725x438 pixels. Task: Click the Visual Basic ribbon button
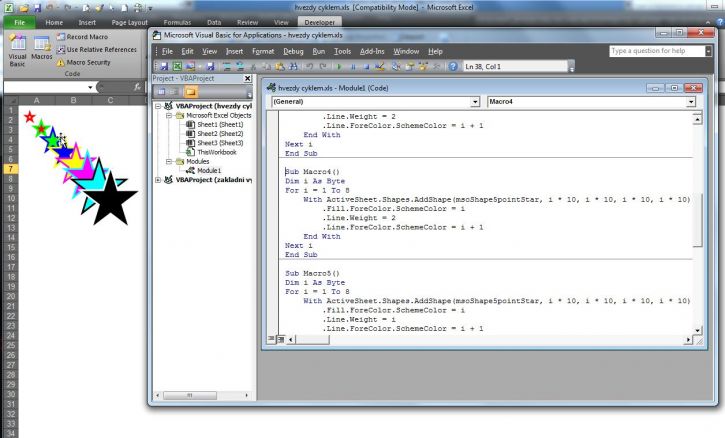point(18,51)
